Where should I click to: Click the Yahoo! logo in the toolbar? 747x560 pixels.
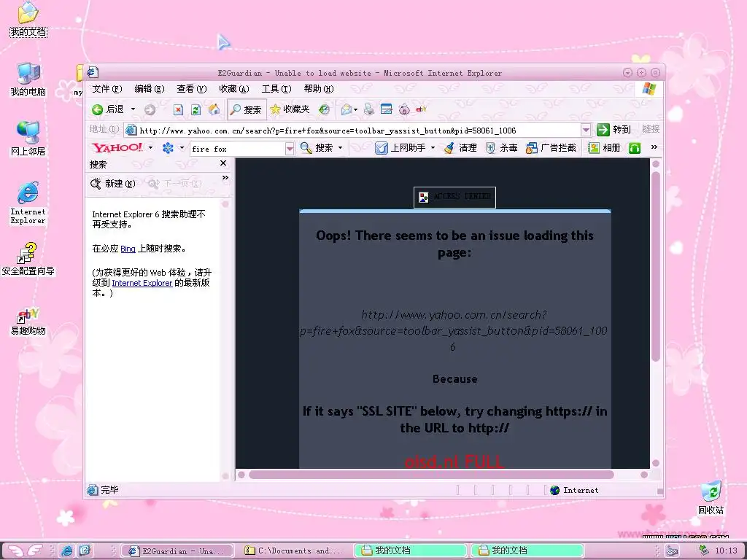click(117, 147)
